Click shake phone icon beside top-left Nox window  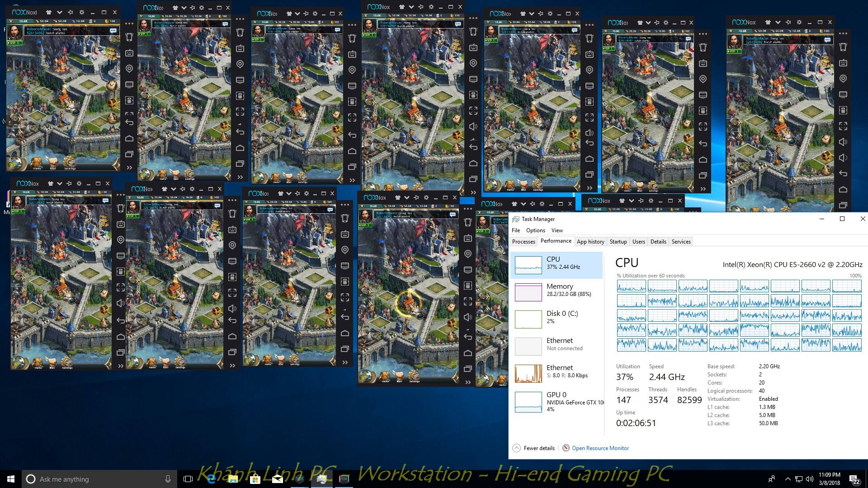pos(129,37)
